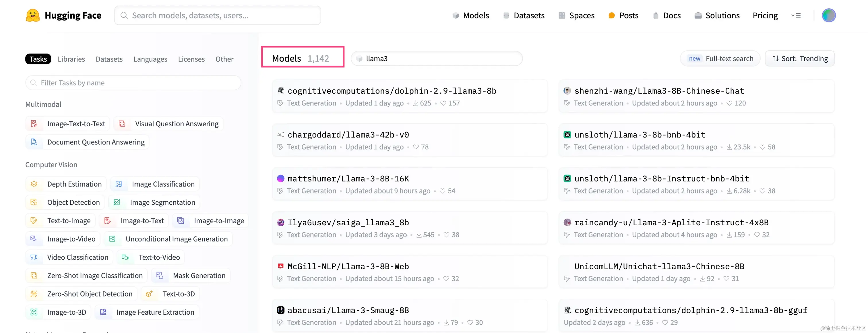
Task: Click the Full-text search button
Action: 720,59
